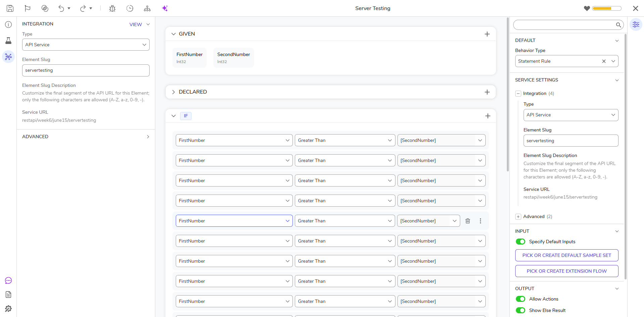The height and width of the screenshot is (317, 644).
Task: Click the VIEW link
Action: 136,24
